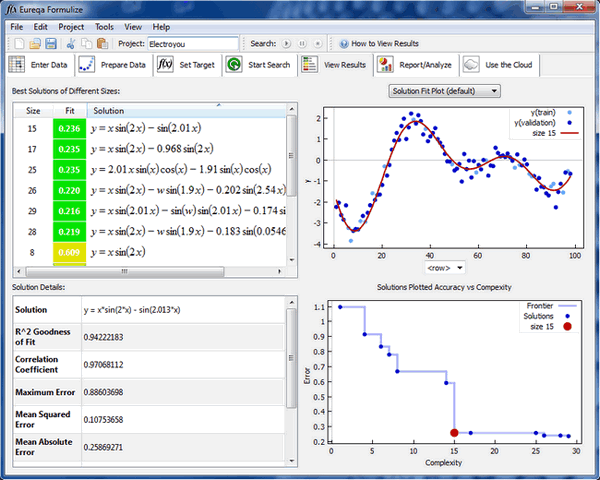The image size is (600, 480).
Task: Click the open folder icon
Action: tap(35, 44)
